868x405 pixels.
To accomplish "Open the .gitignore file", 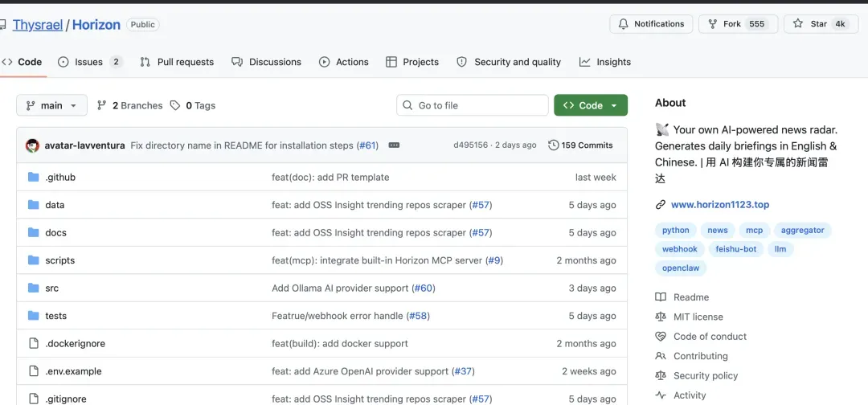I will tap(66, 399).
